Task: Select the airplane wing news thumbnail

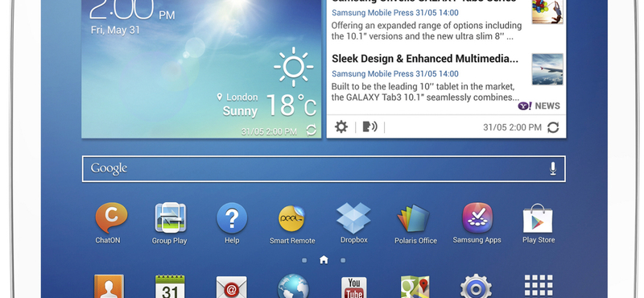Action: coord(547,69)
